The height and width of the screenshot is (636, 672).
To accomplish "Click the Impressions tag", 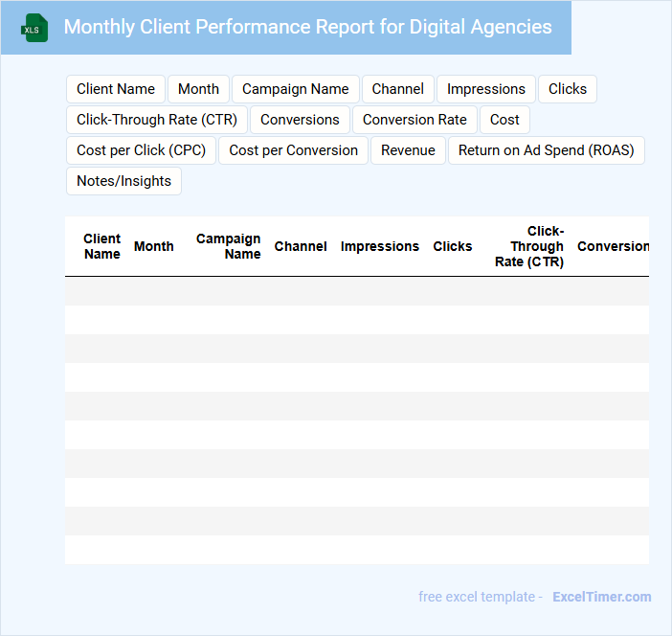I will [x=485, y=89].
